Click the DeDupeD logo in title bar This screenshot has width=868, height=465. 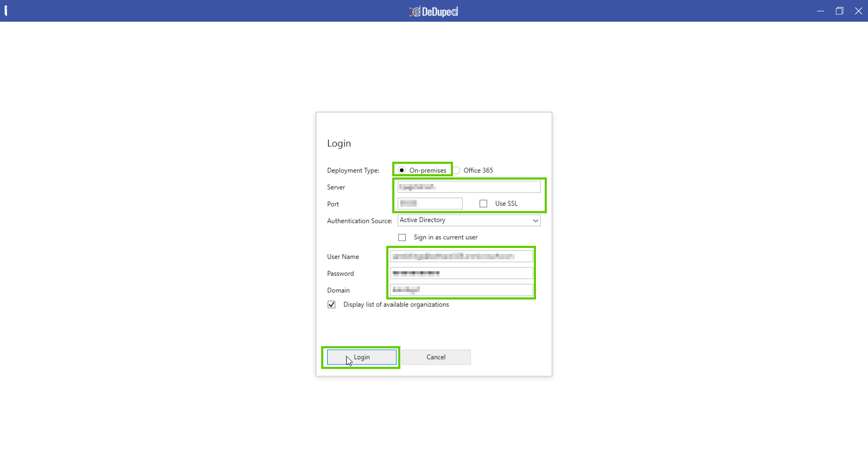pyautogui.click(x=434, y=11)
